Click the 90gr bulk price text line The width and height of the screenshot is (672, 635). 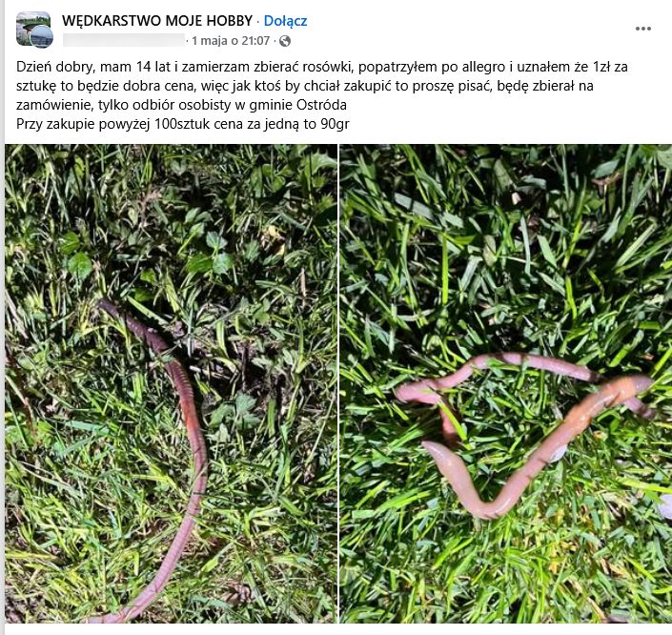pyautogui.click(x=183, y=124)
